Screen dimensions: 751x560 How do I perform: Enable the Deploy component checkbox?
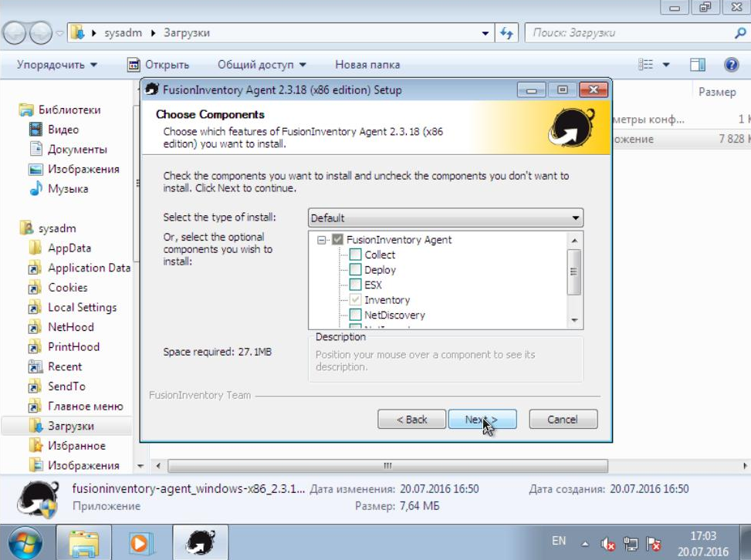(355, 270)
